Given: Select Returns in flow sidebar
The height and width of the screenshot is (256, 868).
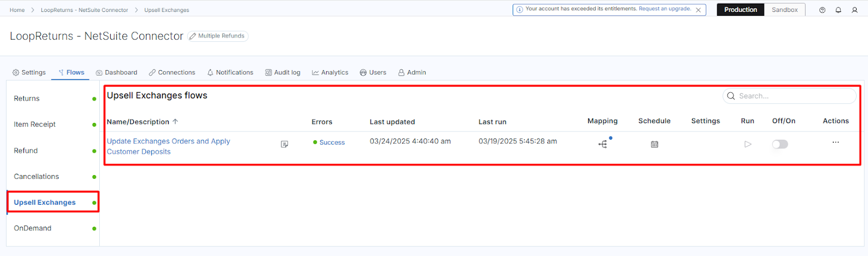Looking at the screenshot, I should click(x=53, y=98).
